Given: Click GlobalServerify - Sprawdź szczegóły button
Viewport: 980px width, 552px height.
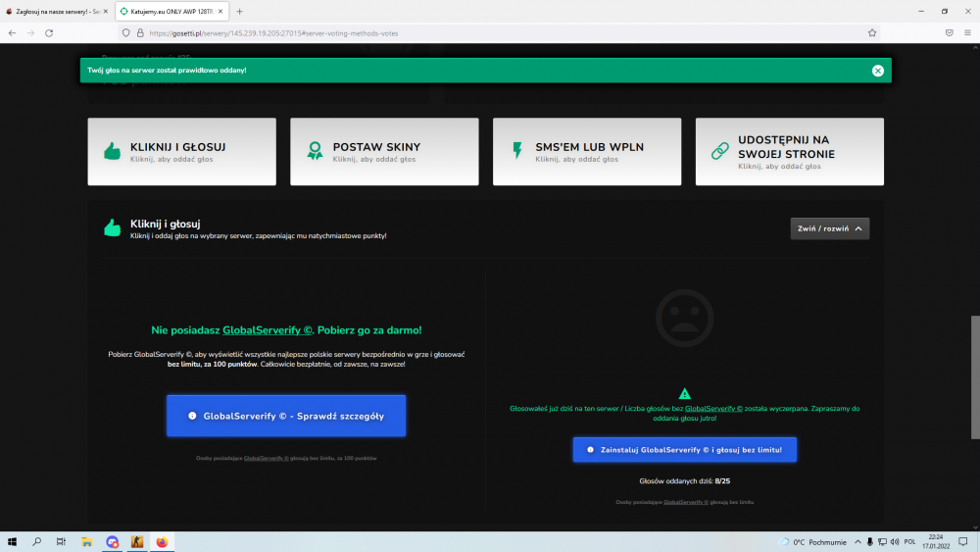Looking at the screenshot, I should pyautogui.click(x=286, y=416).
